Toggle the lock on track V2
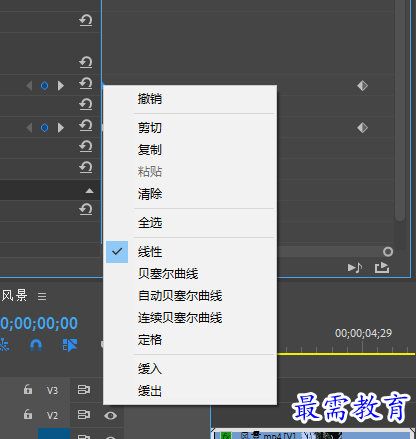 [28, 414]
